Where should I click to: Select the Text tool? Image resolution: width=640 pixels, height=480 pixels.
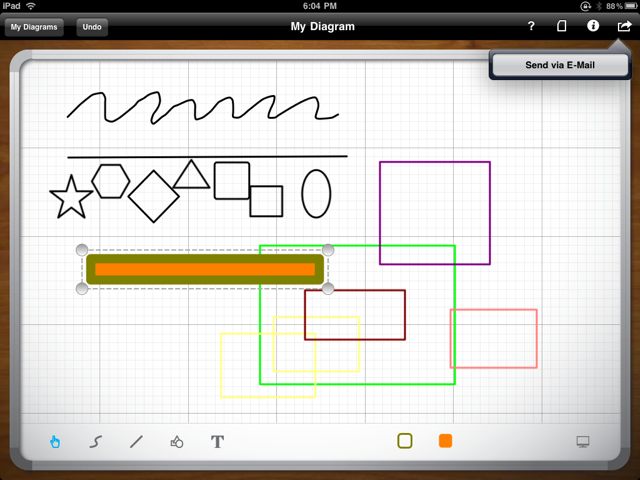point(218,442)
